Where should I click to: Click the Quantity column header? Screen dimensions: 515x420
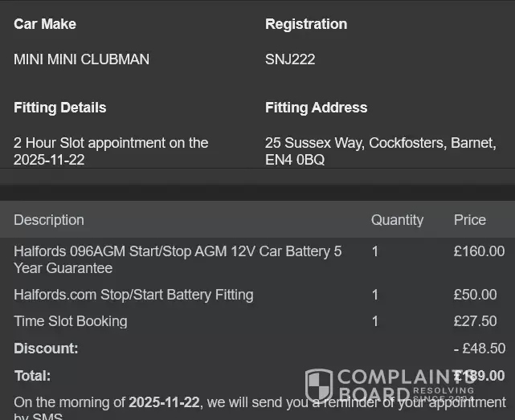tap(397, 220)
